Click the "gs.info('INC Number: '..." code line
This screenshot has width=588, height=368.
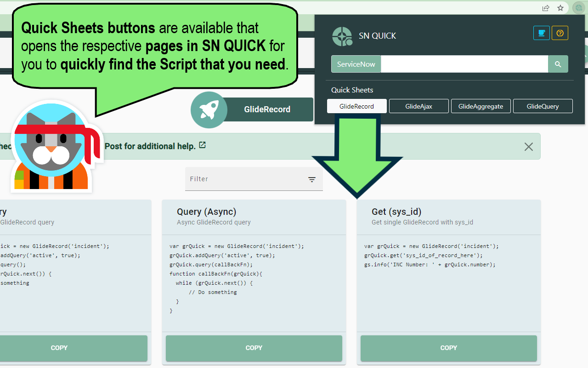430,264
